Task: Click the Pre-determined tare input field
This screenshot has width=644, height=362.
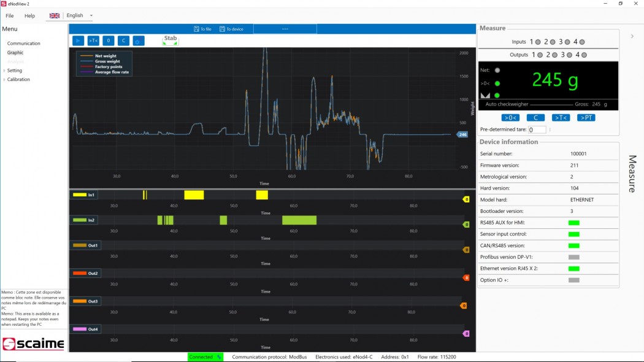Action: click(x=536, y=129)
